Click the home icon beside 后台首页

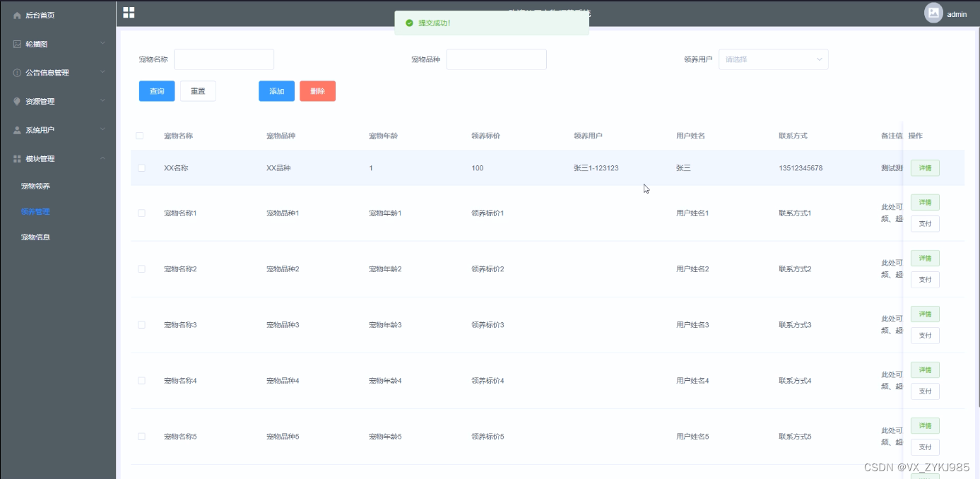(17, 15)
